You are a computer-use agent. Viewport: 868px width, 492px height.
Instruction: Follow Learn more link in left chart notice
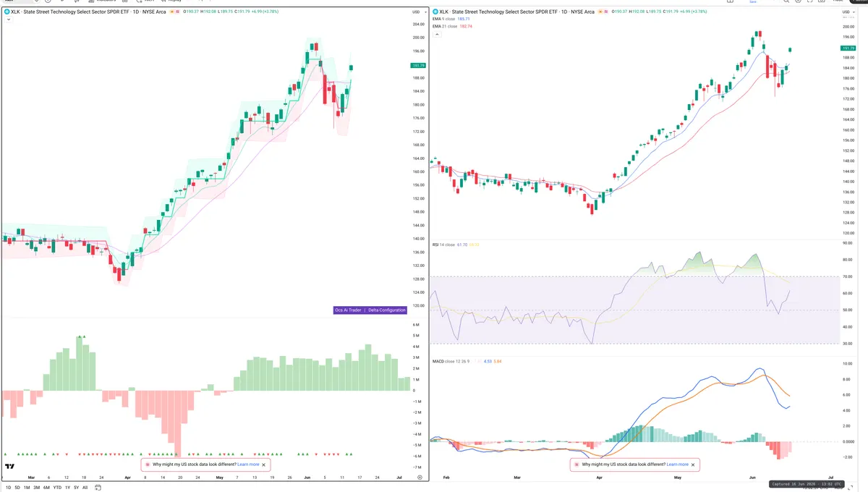248,465
